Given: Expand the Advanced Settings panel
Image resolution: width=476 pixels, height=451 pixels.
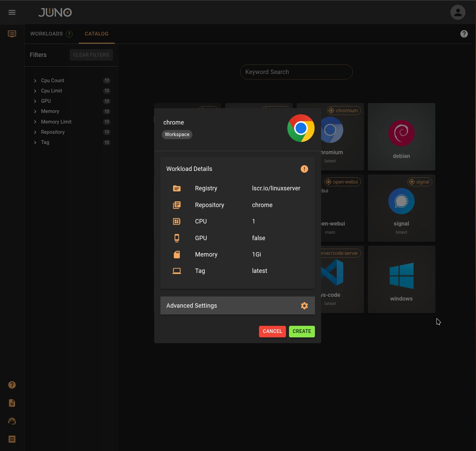Looking at the screenshot, I should [237, 306].
